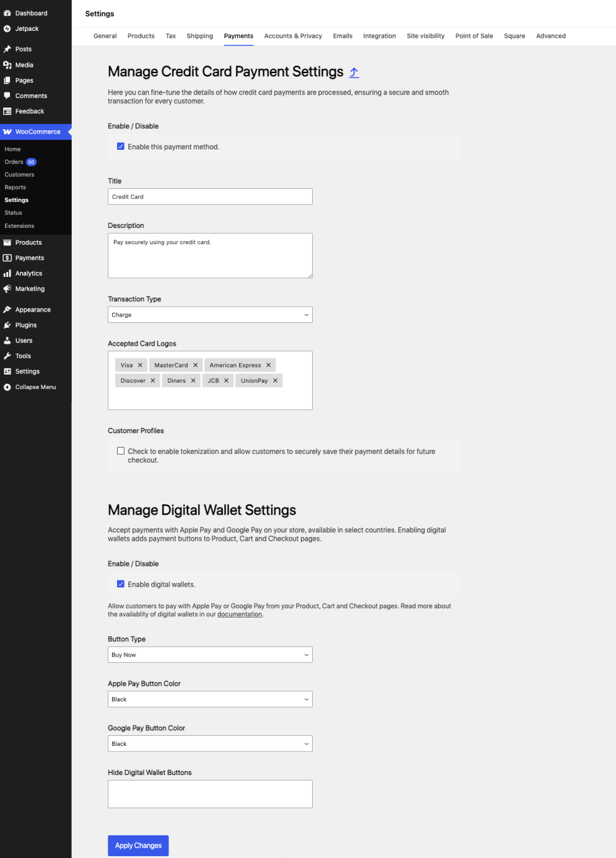Click the Apply Changes button
Image resolution: width=616 pixels, height=858 pixels.
pos(138,845)
